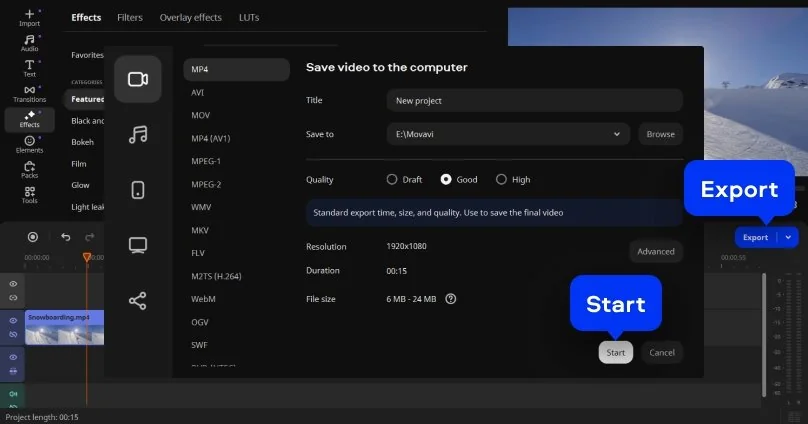Select the audio export category icon
The height and width of the screenshot is (424, 808).
[x=138, y=134]
